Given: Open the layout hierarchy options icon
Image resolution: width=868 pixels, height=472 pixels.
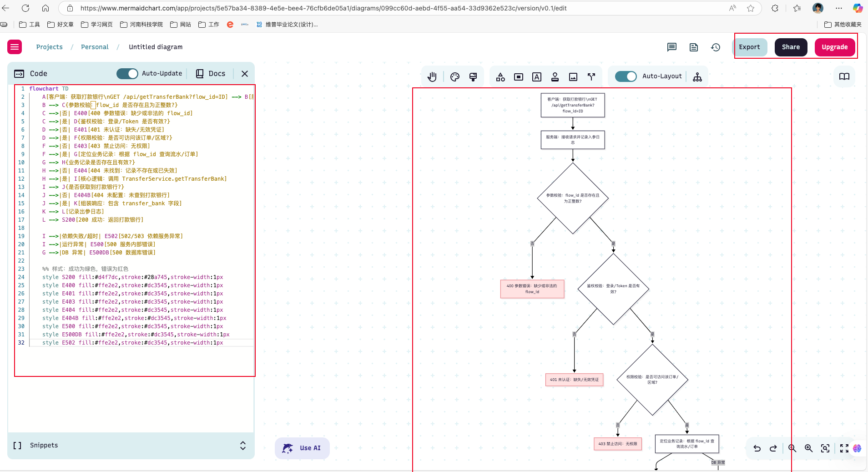Looking at the screenshot, I should click(x=697, y=77).
